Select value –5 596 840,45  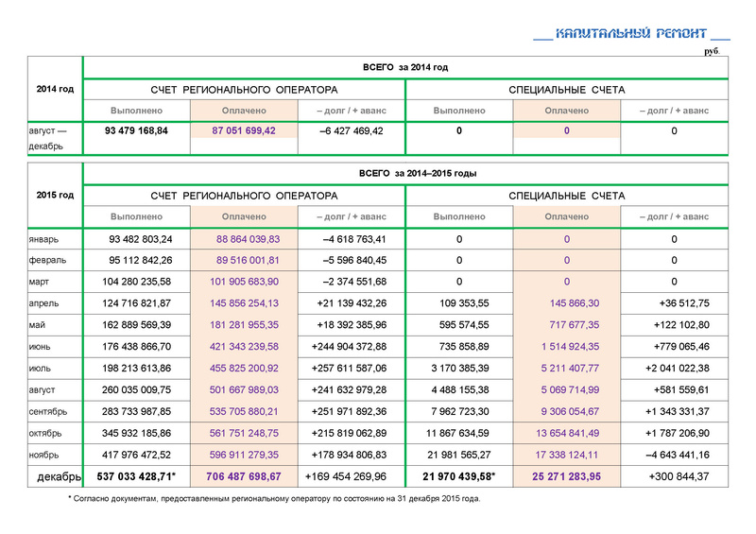click(354, 261)
